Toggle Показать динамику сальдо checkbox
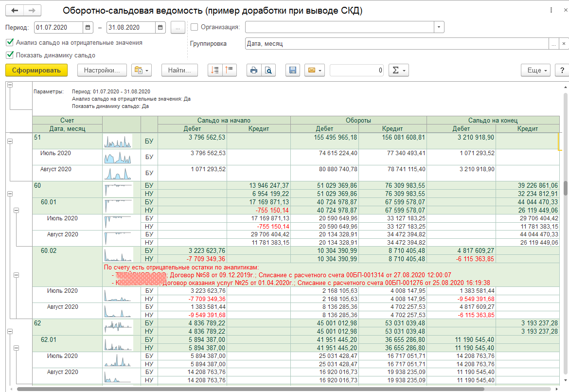The height and width of the screenshot is (392, 569). tap(10, 55)
